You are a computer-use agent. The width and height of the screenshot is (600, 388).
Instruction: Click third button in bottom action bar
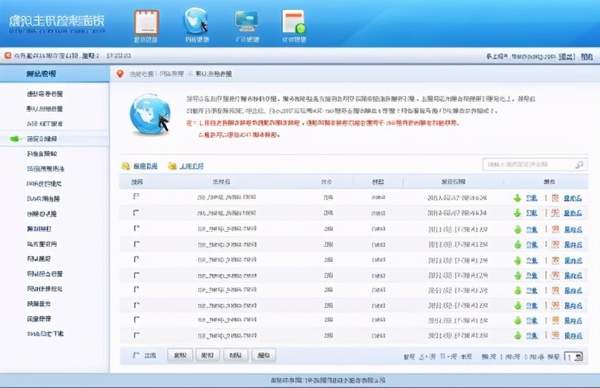[x=235, y=355]
